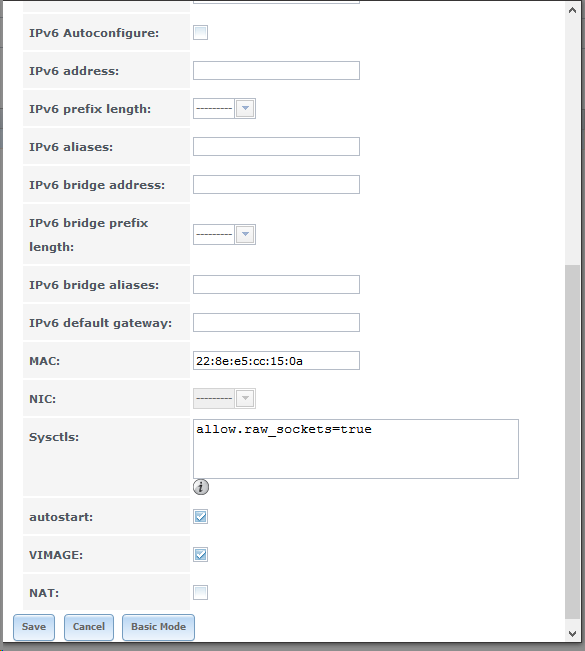The image size is (585, 651).
Task: Disable the VIMAGE checkbox
Action: coord(201,554)
